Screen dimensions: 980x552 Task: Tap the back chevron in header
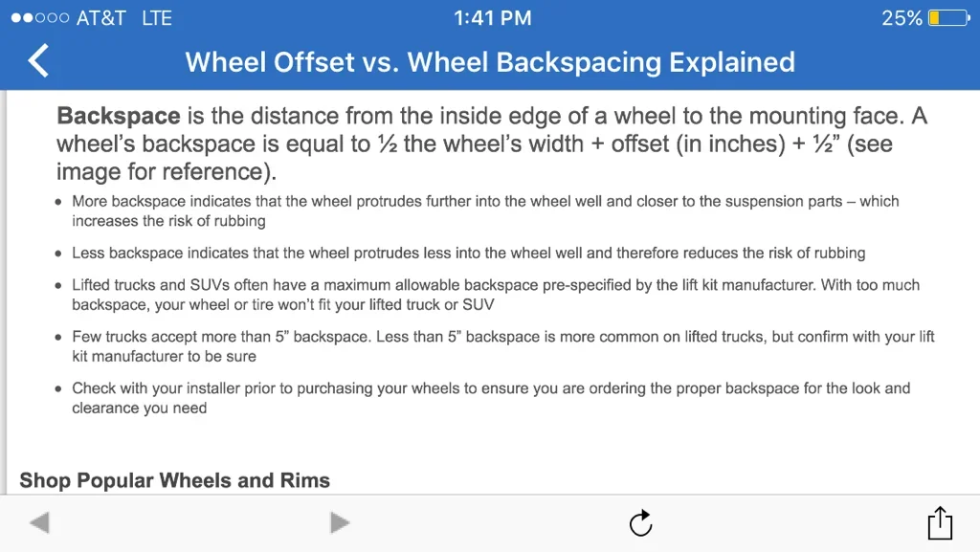[x=38, y=60]
